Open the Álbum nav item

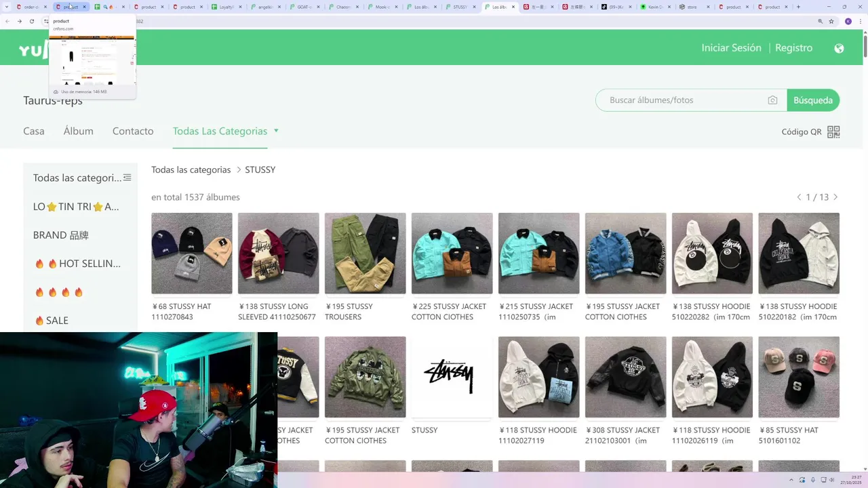[79, 131]
